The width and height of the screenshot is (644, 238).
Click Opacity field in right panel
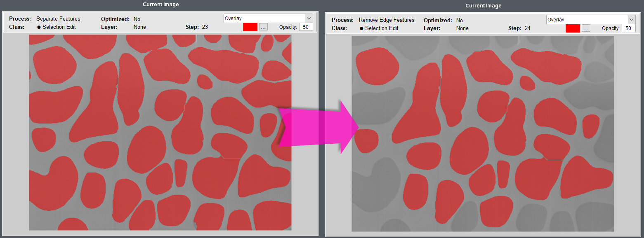[629, 28]
